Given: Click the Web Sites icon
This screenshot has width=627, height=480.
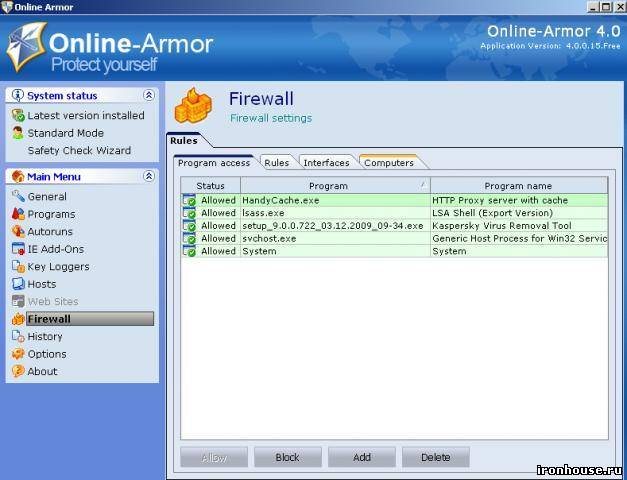Looking at the screenshot, I should click(x=18, y=301).
